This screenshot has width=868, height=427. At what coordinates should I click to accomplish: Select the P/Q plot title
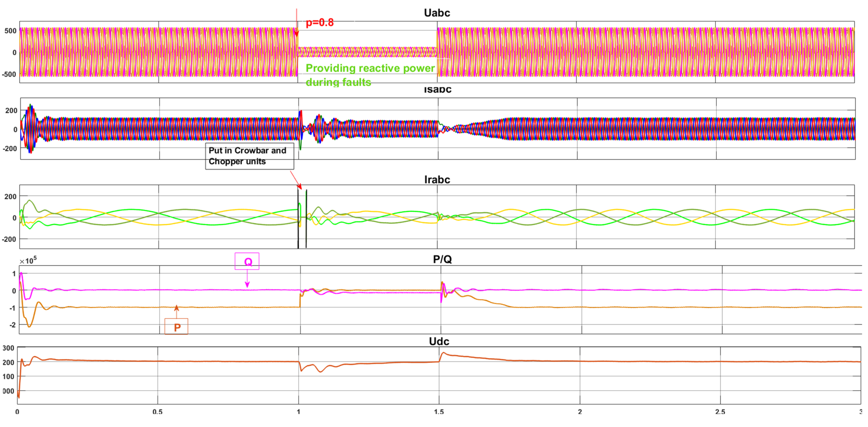click(442, 259)
